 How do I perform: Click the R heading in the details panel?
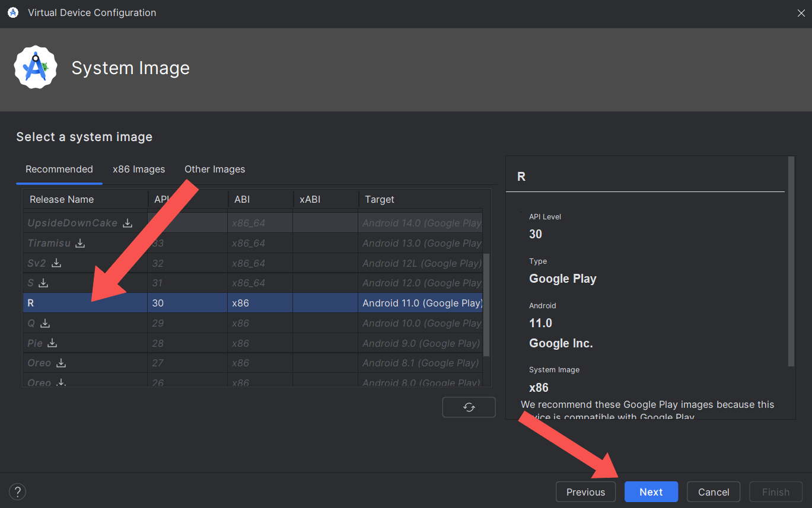tap(521, 177)
